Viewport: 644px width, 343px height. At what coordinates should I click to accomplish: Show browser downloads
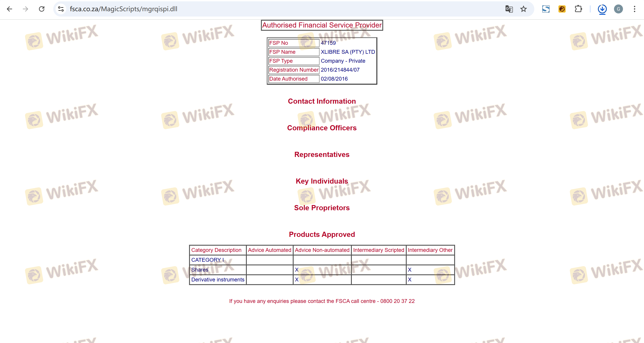tap(602, 9)
